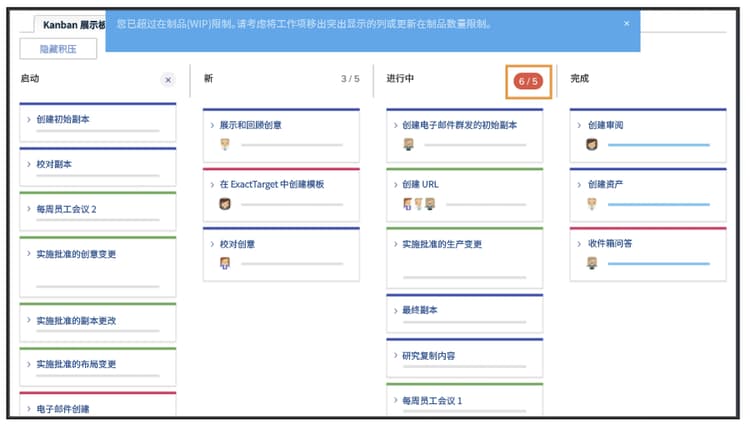Collapse the 启动 backlog column
750x429 pixels.
click(168, 80)
